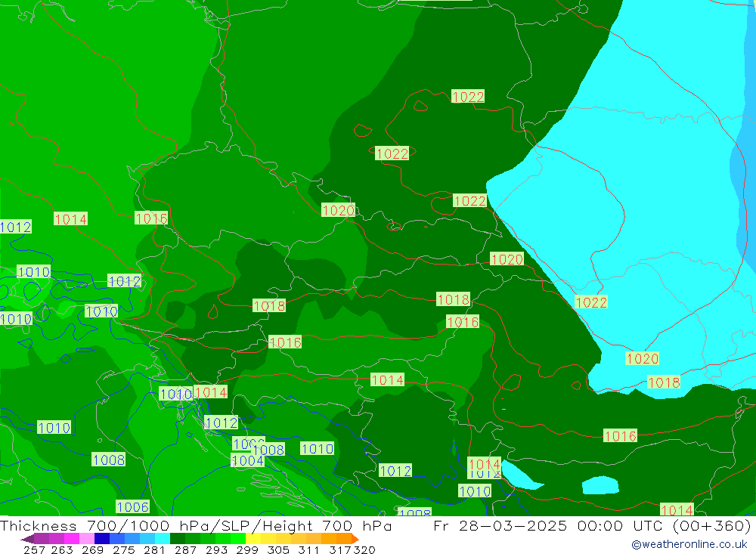The height and width of the screenshot is (554, 756).
Task: Click legend value 320
Action: tap(364, 550)
